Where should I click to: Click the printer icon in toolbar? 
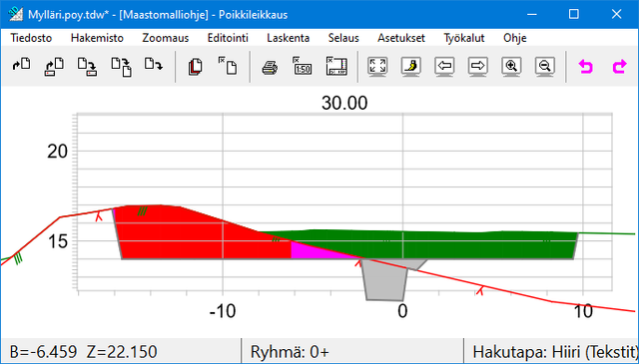(270, 67)
